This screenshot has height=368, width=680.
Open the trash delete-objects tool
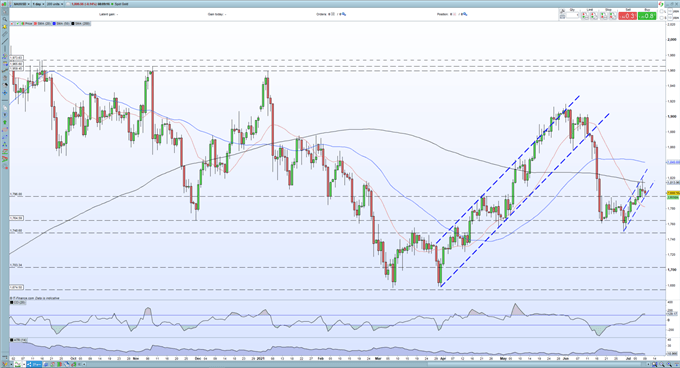[5, 78]
